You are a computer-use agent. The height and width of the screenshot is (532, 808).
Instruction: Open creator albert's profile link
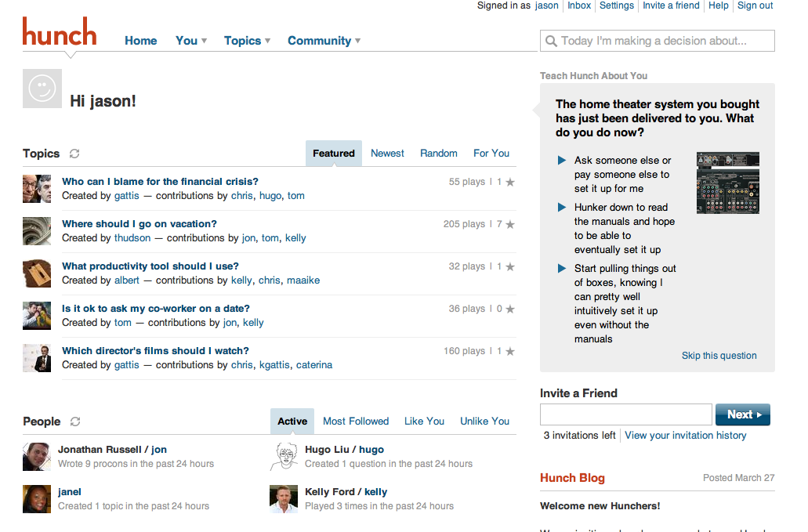[127, 280]
